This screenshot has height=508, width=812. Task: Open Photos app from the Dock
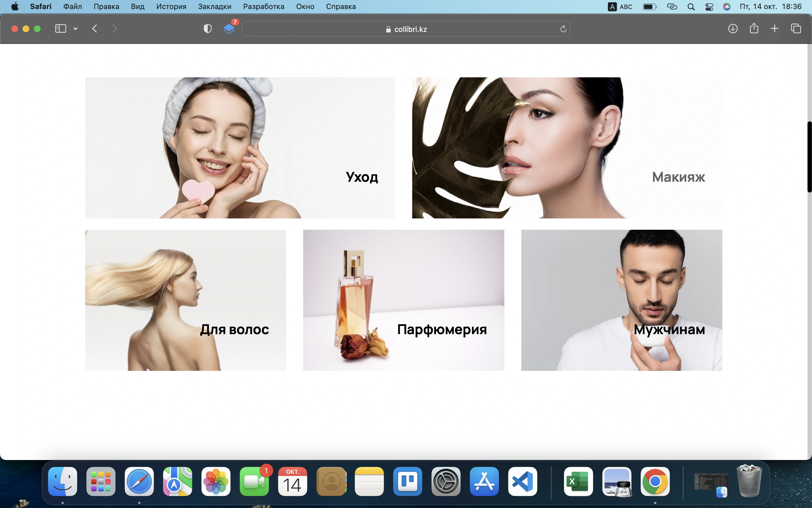[x=216, y=481]
